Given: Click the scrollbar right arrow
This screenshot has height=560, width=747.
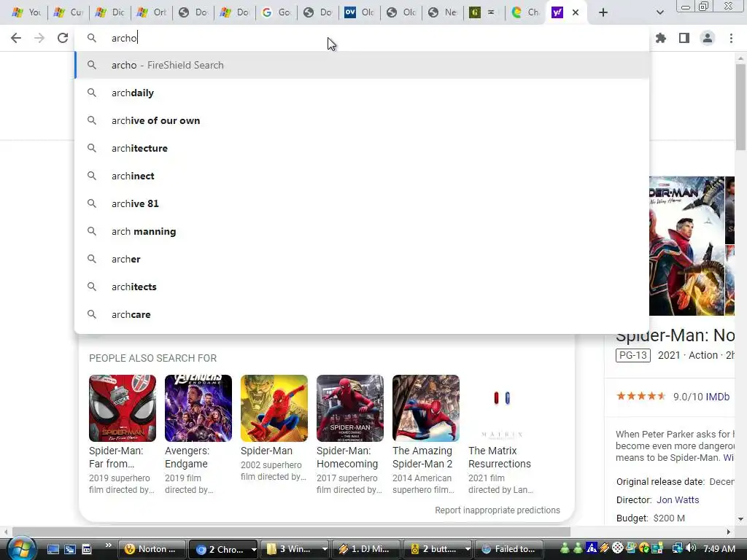Looking at the screenshot, I should coord(728,532).
